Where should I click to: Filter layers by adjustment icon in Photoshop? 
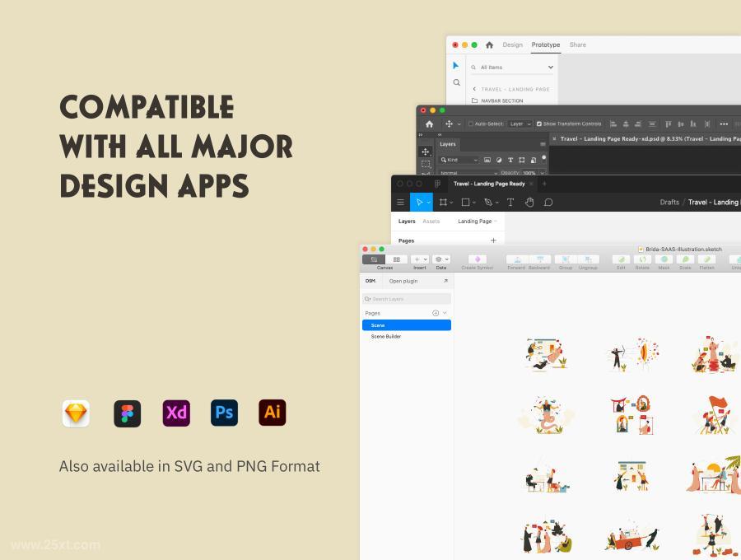(499, 160)
